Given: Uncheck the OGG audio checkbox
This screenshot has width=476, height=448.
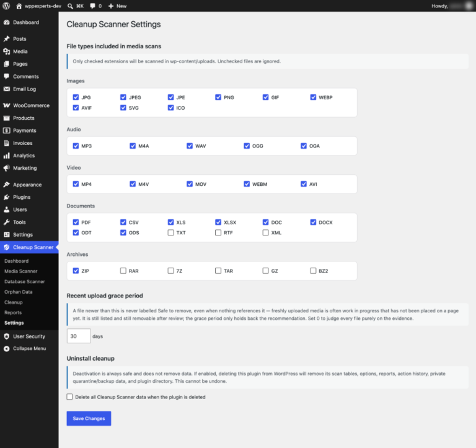Looking at the screenshot, I should (x=247, y=146).
